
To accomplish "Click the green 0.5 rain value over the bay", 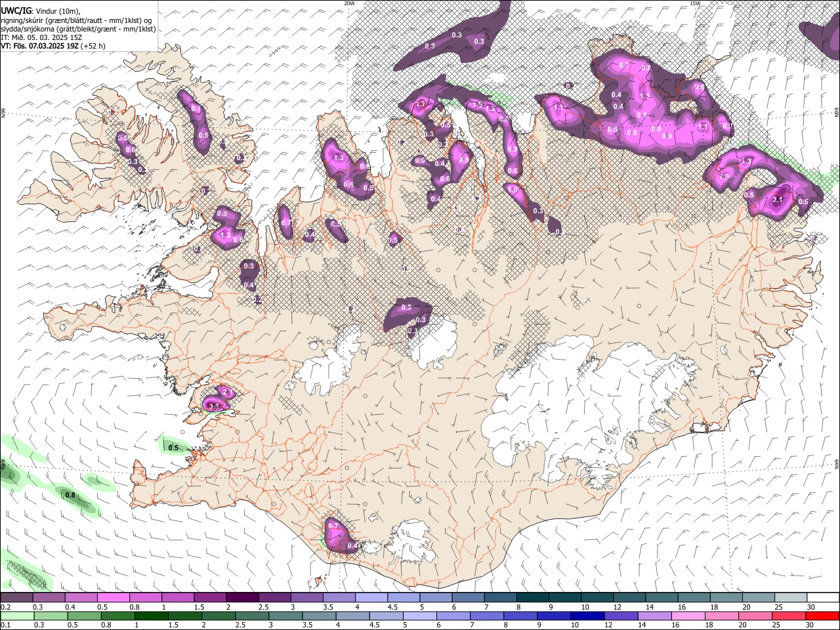I will coord(173,448).
